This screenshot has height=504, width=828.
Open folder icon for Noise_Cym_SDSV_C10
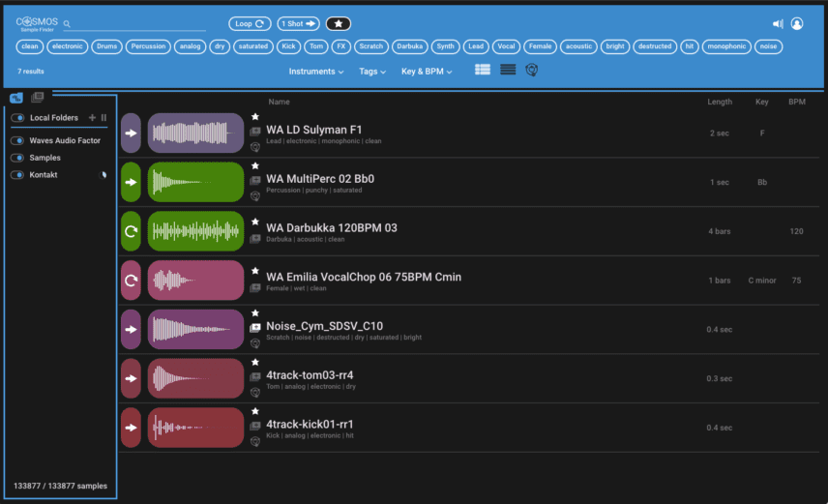tap(255, 328)
